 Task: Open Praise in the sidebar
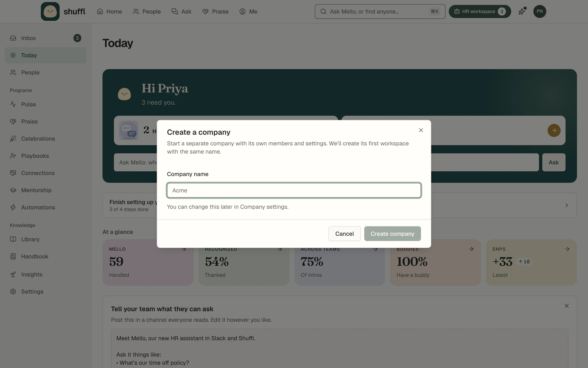tap(46, 121)
